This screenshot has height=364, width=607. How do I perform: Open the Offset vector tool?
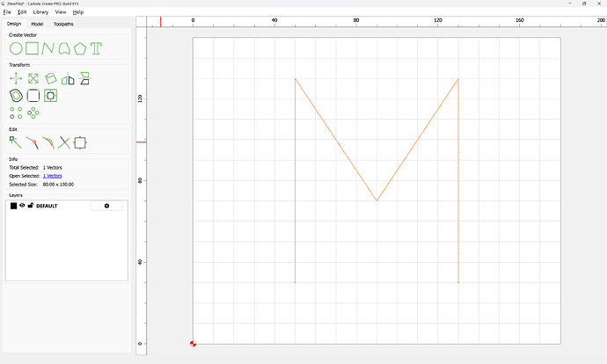point(16,96)
